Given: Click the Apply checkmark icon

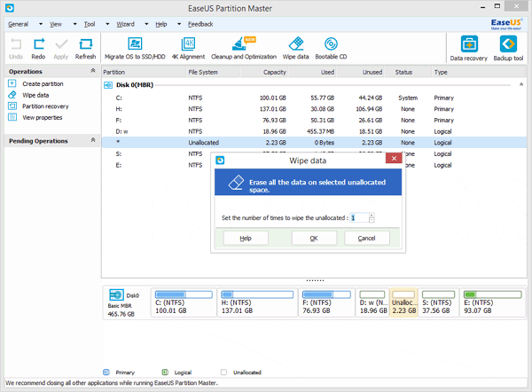Looking at the screenshot, I should 61,44.
